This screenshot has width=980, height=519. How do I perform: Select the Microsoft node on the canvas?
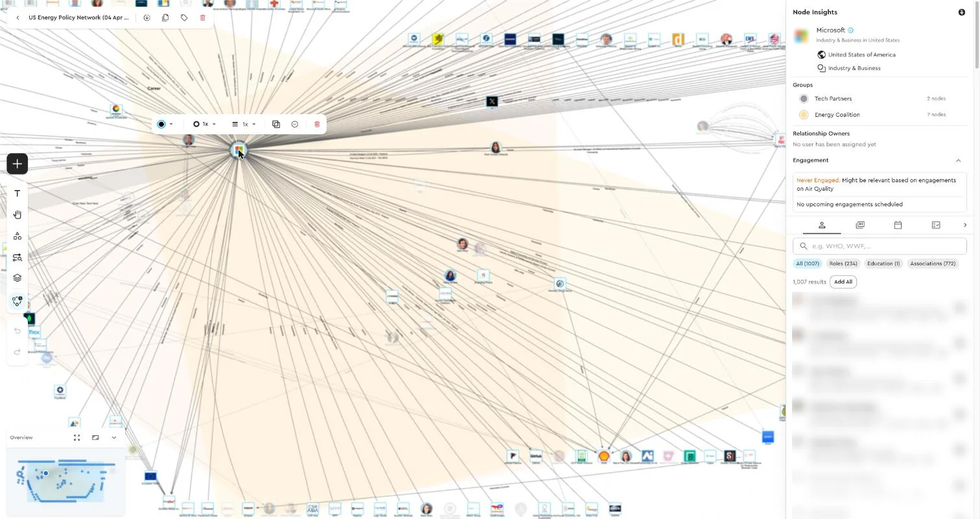[x=239, y=150]
